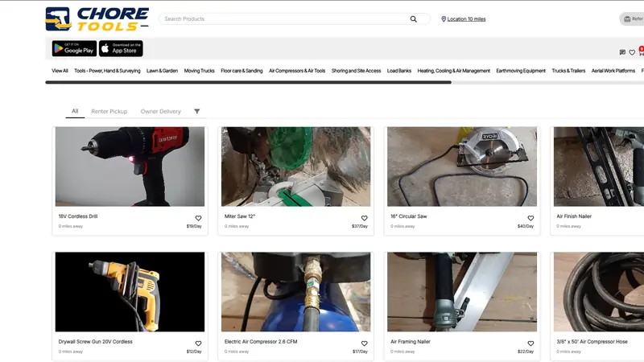Open Air Compressors & Air Tools category
The width and height of the screenshot is (644, 362).
coord(297,71)
